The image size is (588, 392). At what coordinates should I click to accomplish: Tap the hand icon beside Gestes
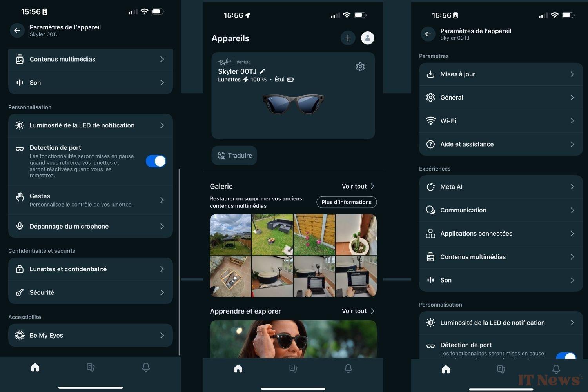pos(20,197)
